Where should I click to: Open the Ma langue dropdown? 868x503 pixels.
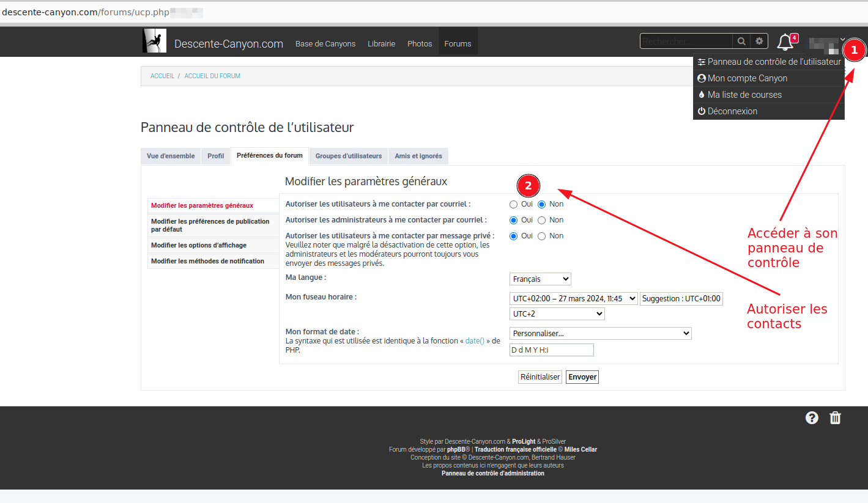pos(540,279)
